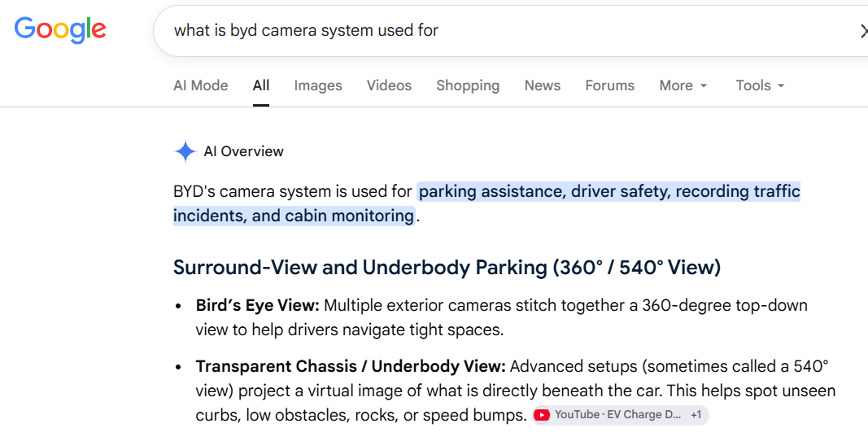Click text "view to help drivers navigate tight spaces."
Image resolution: width=868 pixels, height=441 pixels.
click(x=349, y=330)
